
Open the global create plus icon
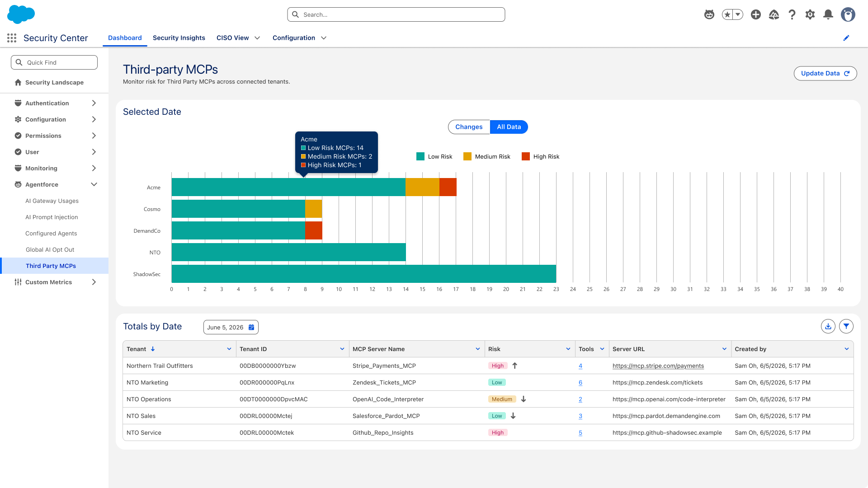coord(756,14)
